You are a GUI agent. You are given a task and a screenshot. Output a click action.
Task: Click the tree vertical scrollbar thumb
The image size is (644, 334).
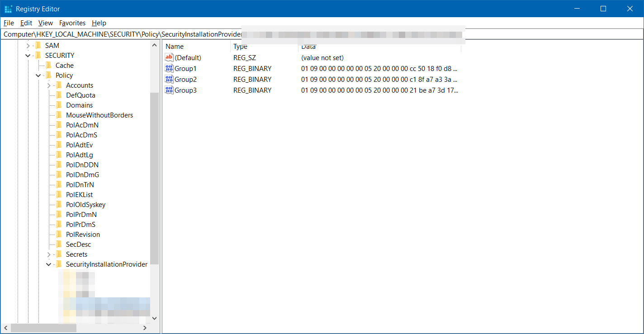pos(155,178)
